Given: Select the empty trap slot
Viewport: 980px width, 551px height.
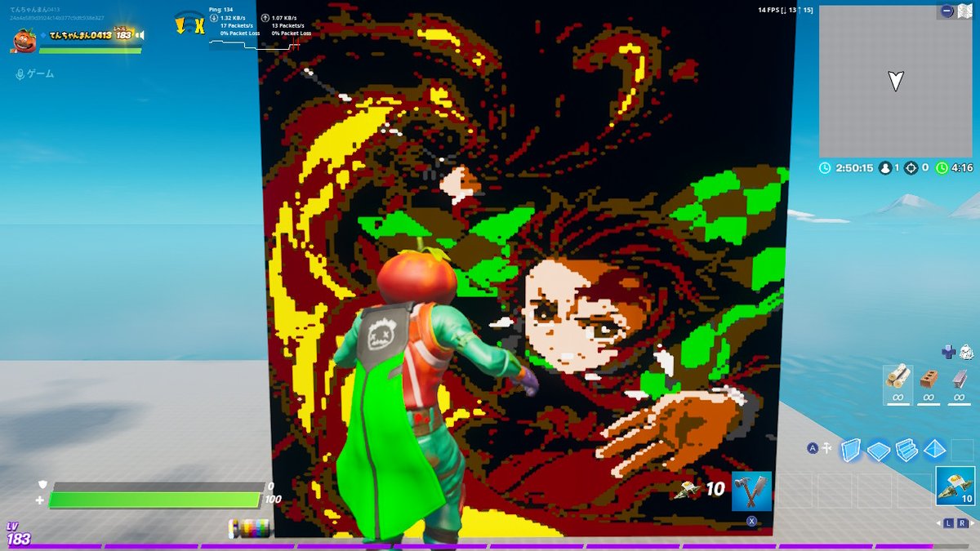Looking at the screenshot, I should (962, 450).
